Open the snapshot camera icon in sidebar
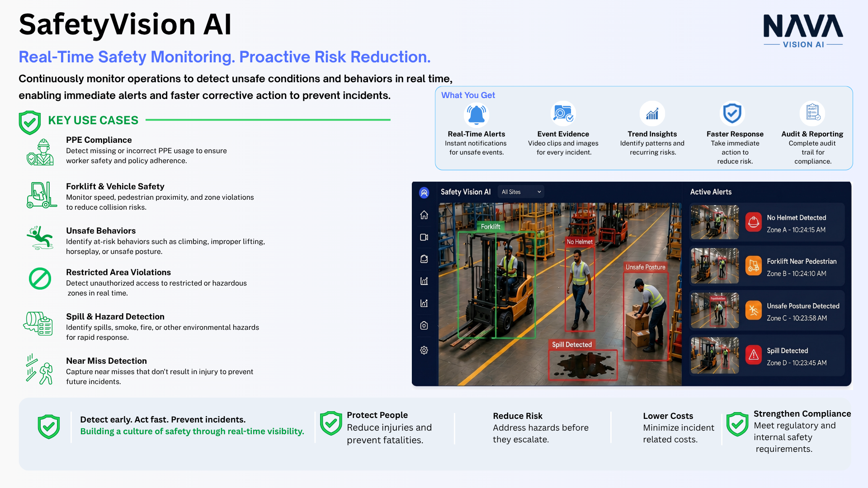 (424, 325)
